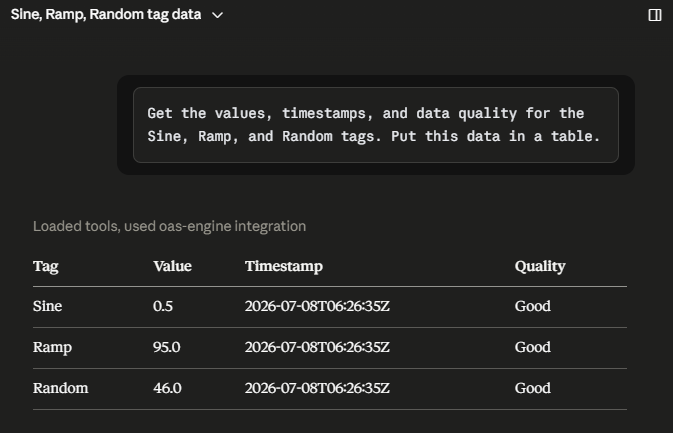The width and height of the screenshot is (673, 433).
Task: Click the user prompt message box
Action: [x=376, y=125]
